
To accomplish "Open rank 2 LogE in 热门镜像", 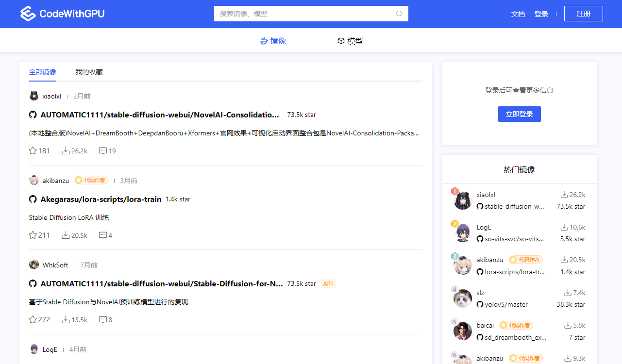I will click(484, 227).
